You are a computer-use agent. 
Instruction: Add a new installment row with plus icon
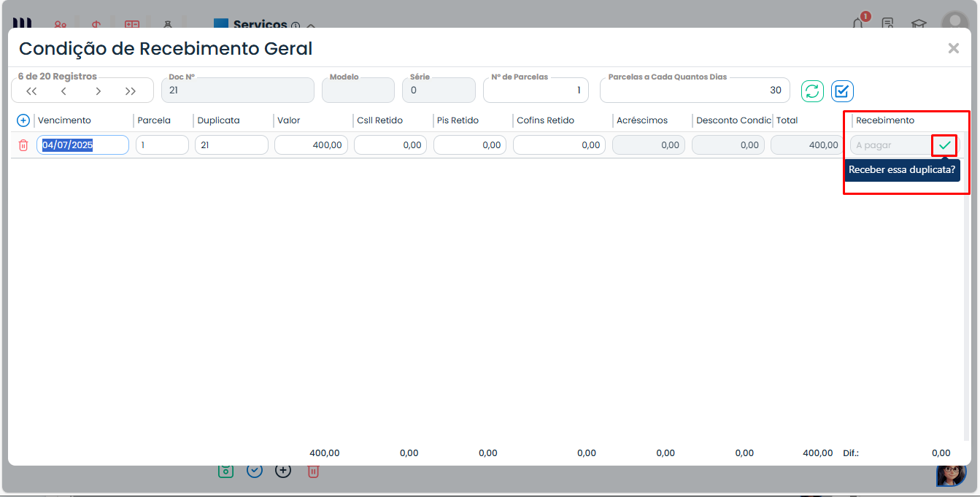click(x=23, y=120)
